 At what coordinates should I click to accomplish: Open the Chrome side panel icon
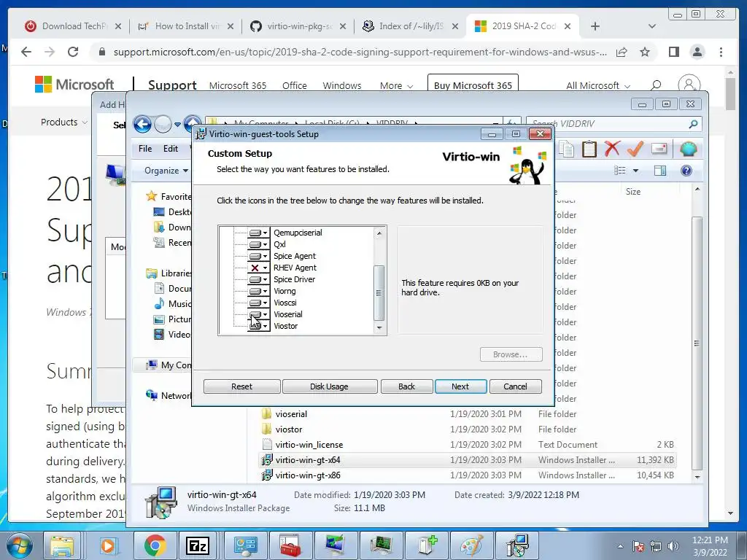pos(673,52)
